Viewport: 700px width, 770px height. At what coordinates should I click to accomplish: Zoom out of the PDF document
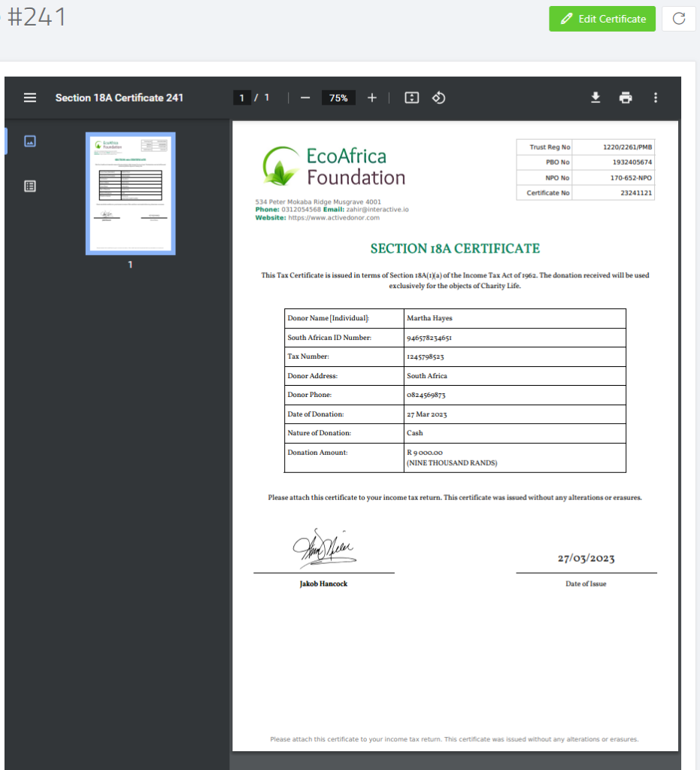pyautogui.click(x=305, y=98)
